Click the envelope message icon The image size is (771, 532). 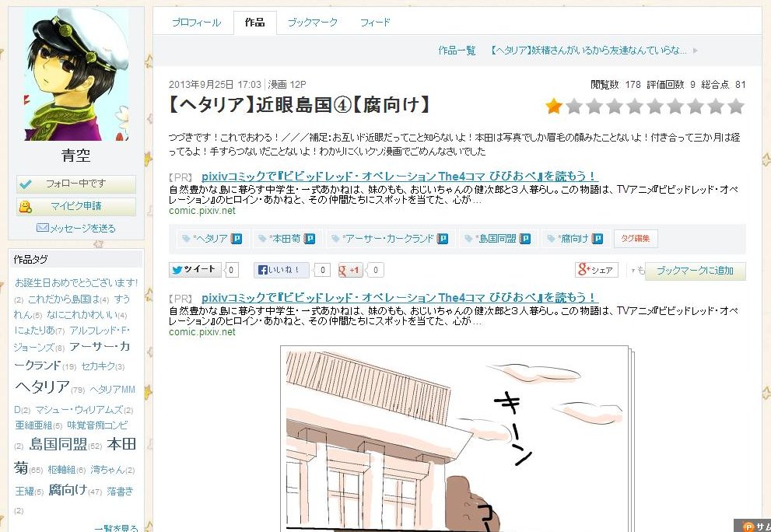[x=42, y=228]
